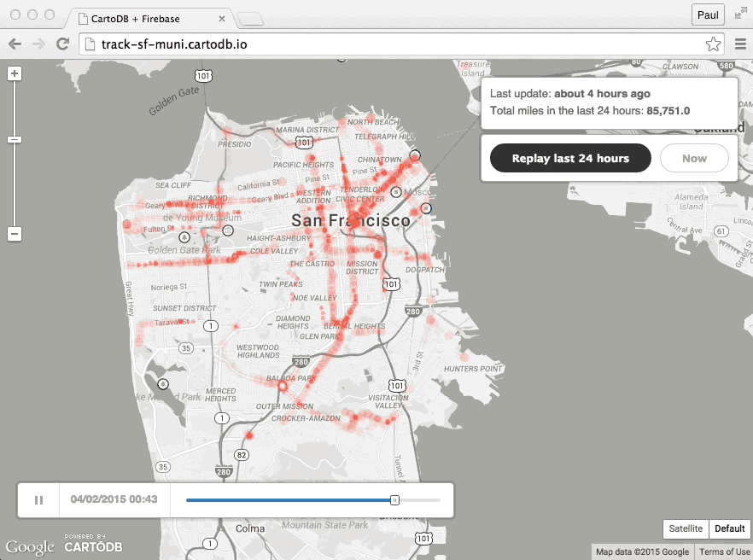Open a new browser tab

[x=249, y=18]
